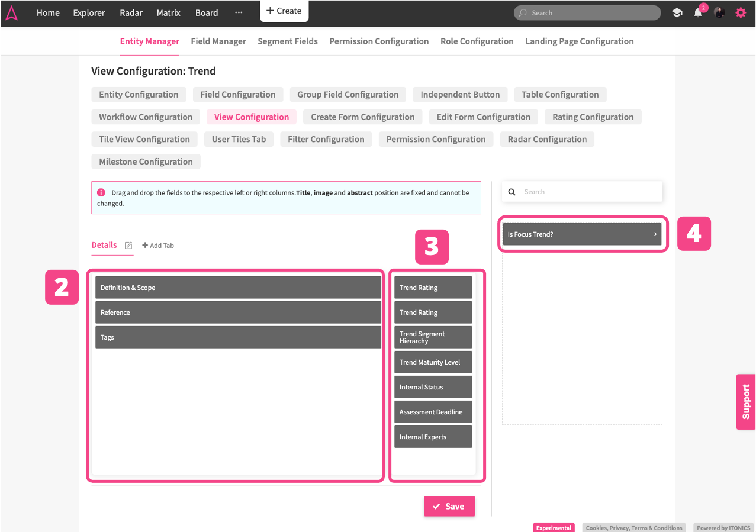This screenshot has height=532, width=756.
Task: Click the info icon in the hint box
Action: coord(101,193)
